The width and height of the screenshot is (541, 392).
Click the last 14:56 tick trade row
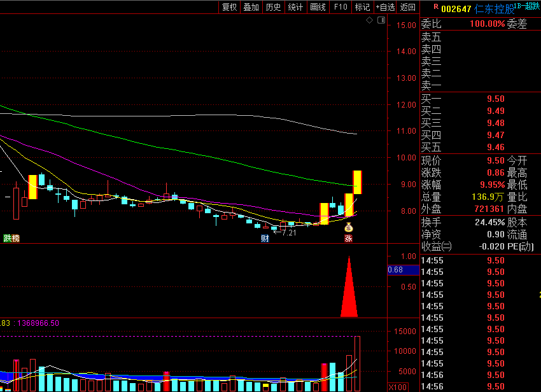click(x=481, y=386)
